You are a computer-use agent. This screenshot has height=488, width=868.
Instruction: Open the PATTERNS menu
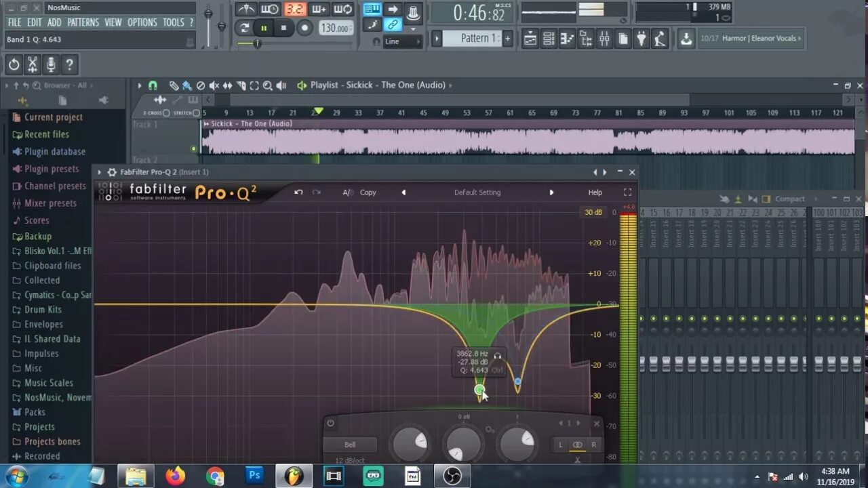(x=83, y=22)
